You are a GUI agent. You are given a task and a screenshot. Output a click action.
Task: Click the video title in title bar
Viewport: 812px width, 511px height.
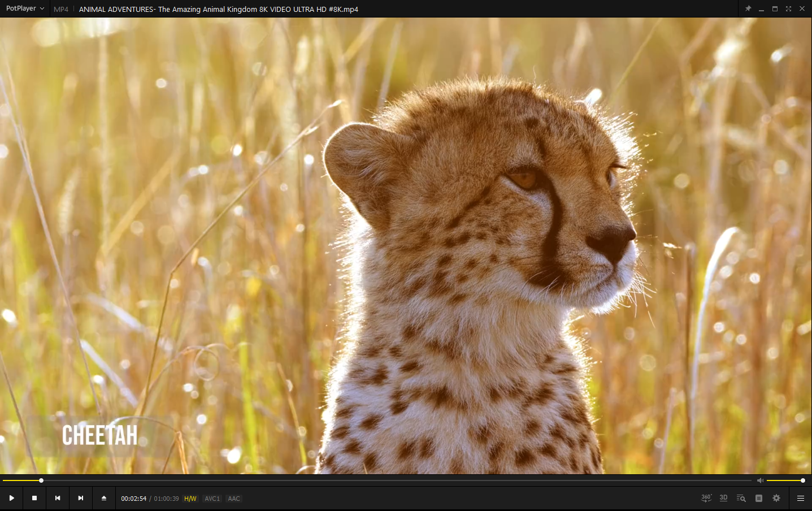pyautogui.click(x=218, y=9)
